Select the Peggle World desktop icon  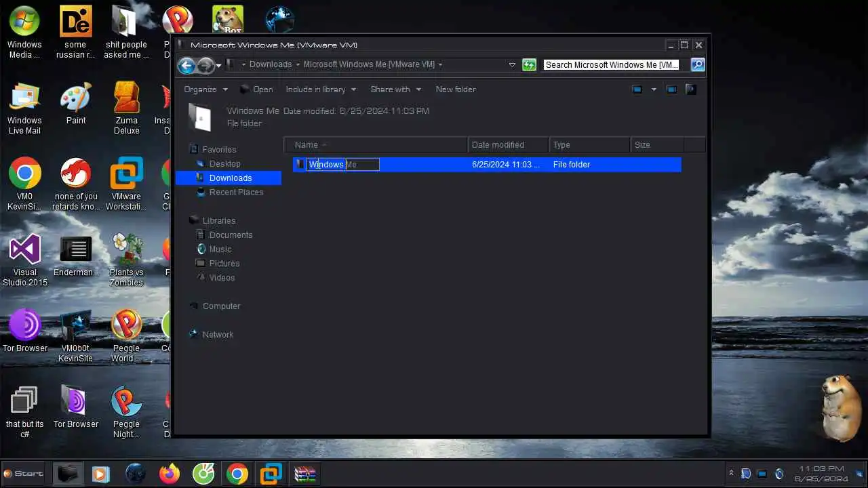(x=127, y=336)
